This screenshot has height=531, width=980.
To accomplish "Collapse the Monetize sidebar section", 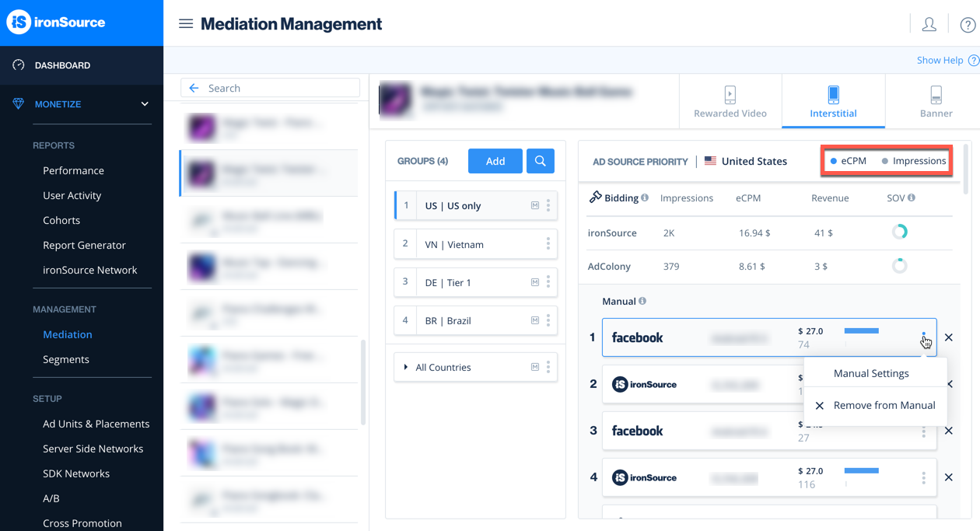I will (x=145, y=104).
